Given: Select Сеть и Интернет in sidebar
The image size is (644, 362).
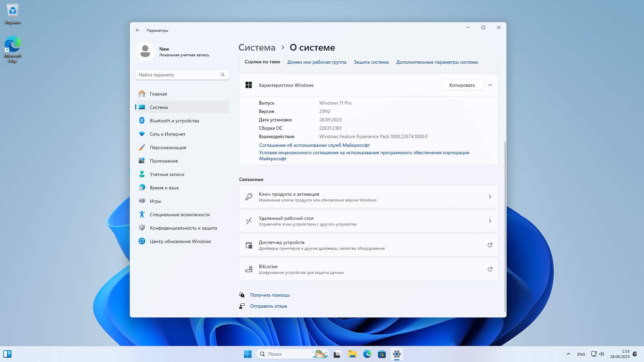Looking at the screenshot, I should (x=167, y=134).
